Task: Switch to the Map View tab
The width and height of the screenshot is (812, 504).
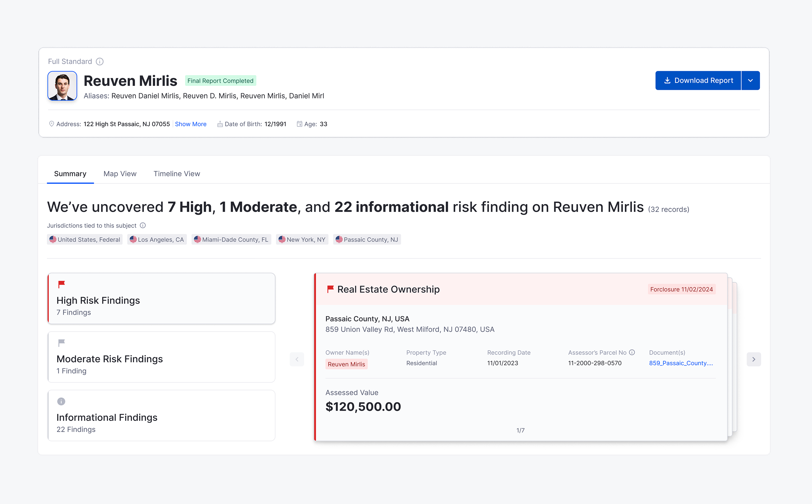Action: point(120,174)
